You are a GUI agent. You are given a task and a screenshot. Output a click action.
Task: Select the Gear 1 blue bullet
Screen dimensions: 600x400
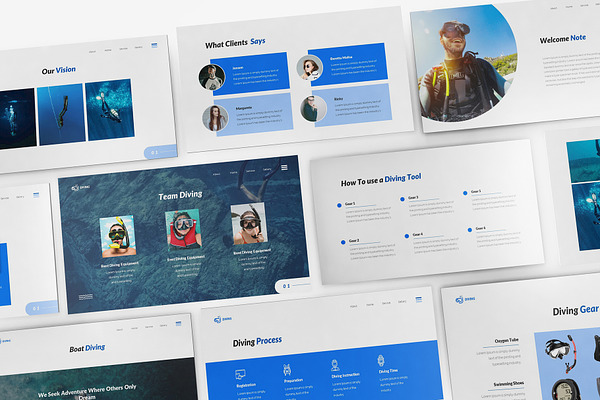tap(339, 206)
